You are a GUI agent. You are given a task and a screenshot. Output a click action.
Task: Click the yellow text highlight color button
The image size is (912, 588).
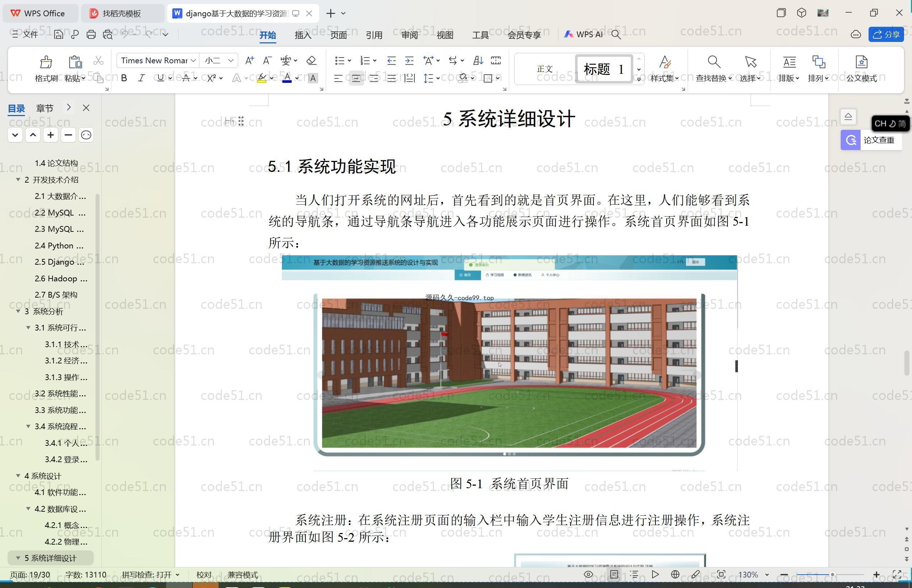pyautogui.click(x=262, y=78)
